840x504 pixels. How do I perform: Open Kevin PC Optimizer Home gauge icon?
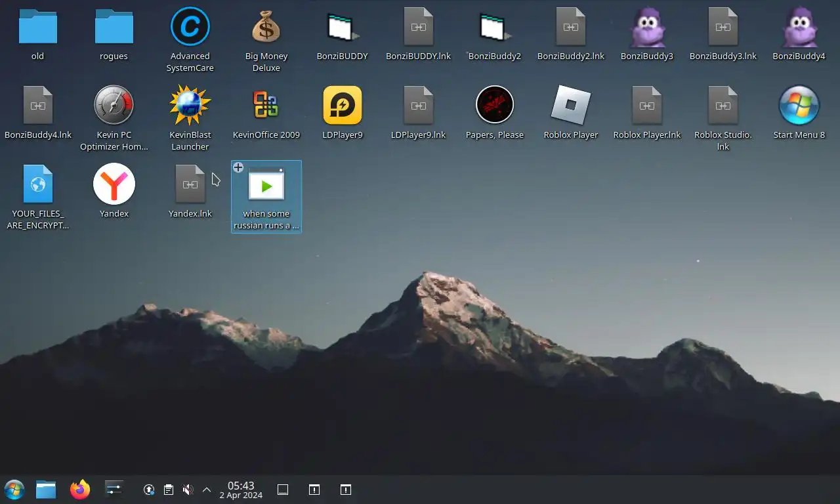114,105
